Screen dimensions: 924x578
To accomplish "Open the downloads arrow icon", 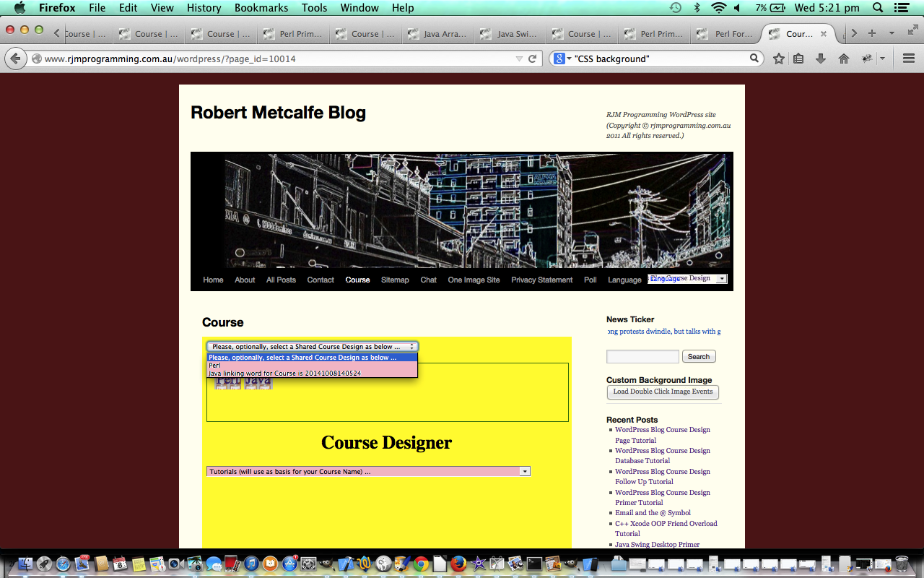I will (x=821, y=59).
